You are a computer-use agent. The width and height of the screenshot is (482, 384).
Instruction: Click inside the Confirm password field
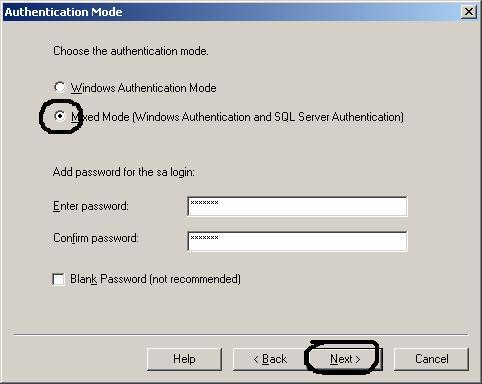click(x=297, y=241)
